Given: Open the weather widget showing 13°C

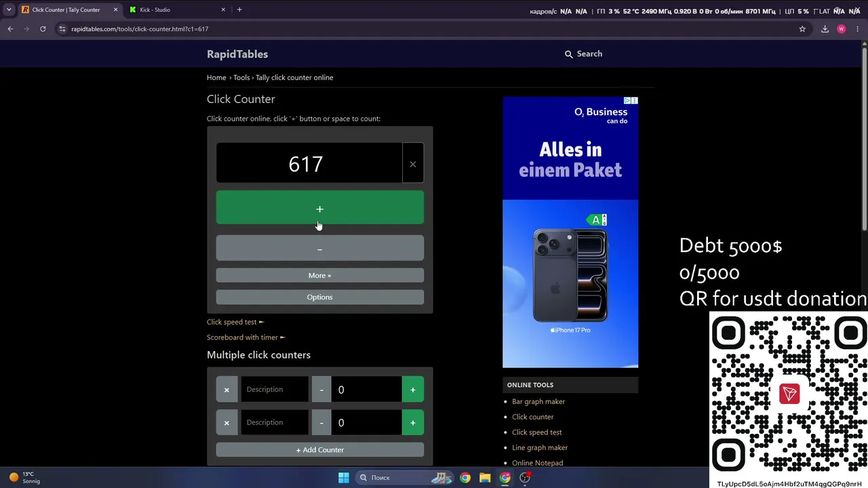Looking at the screenshot, I should click(24, 478).
